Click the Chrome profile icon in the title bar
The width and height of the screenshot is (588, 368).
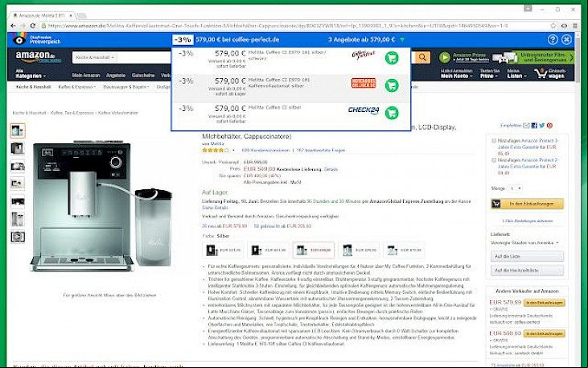[x=528, y=8]
